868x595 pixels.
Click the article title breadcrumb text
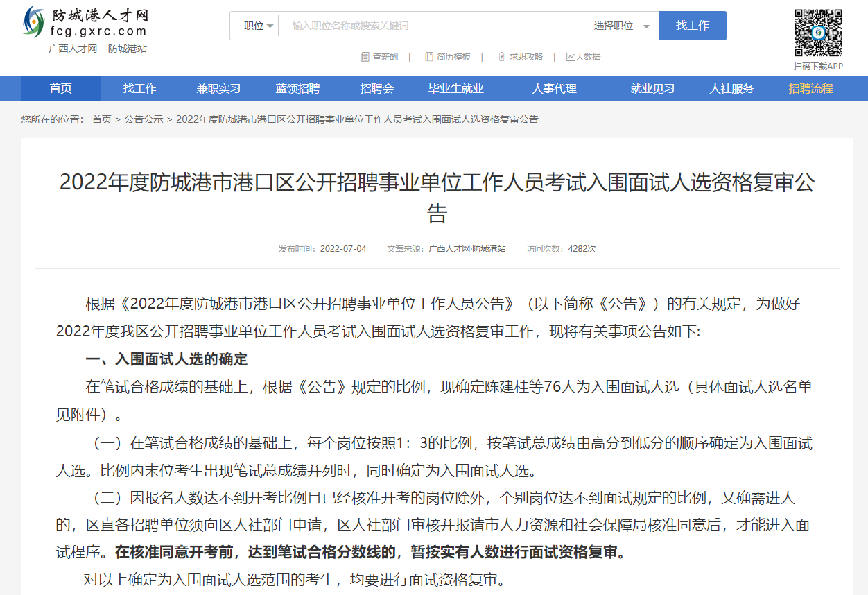pos(357,119)
